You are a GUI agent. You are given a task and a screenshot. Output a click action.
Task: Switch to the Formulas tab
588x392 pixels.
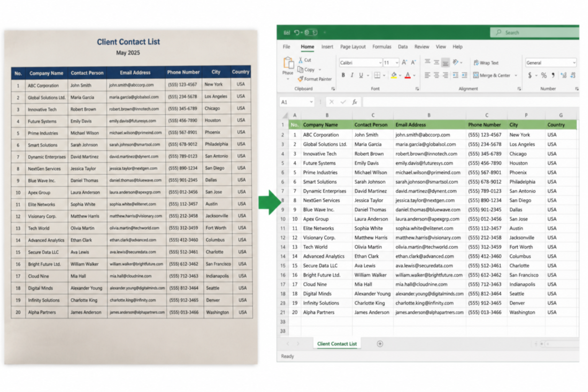click(x=382, y=47)
